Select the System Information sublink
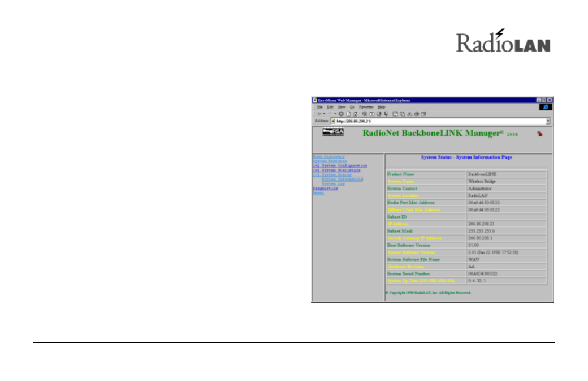 [x=343, y=179]
